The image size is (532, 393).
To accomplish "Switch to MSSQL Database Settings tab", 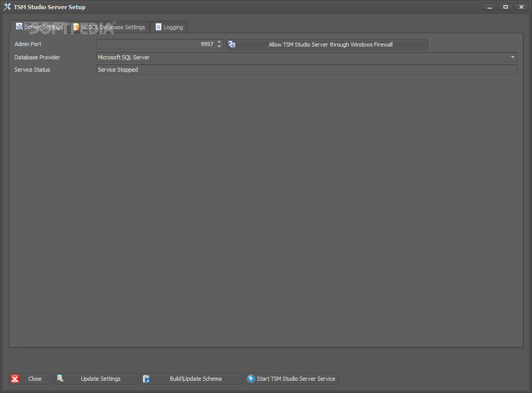I will click(x=109, y=27).
